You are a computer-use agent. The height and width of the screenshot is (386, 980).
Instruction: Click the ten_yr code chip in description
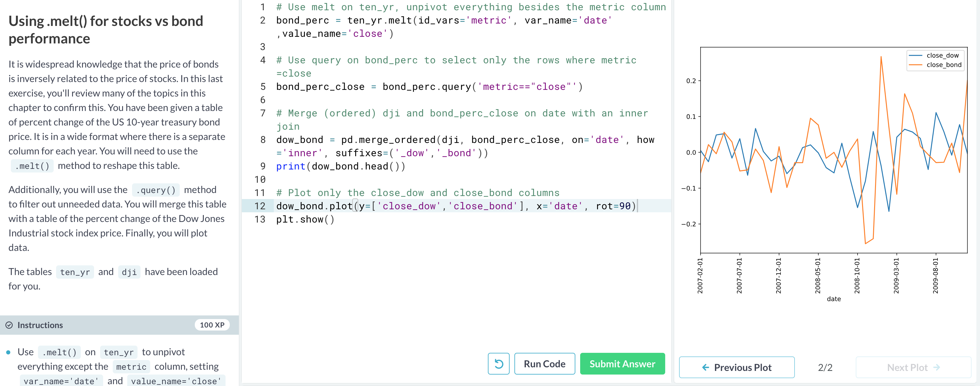click(x=75, y=272)
